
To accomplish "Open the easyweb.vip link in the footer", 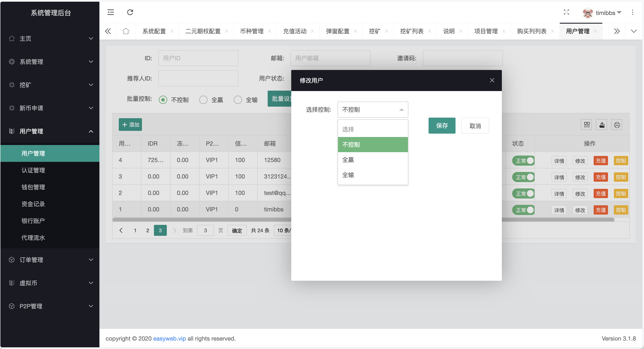I will [x=169, y=338].
